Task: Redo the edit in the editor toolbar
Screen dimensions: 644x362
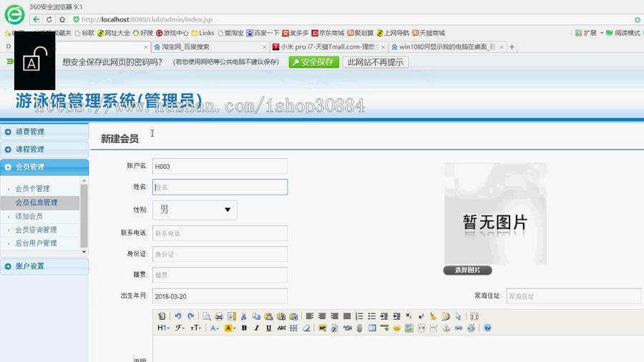Action: pos(190,316)
